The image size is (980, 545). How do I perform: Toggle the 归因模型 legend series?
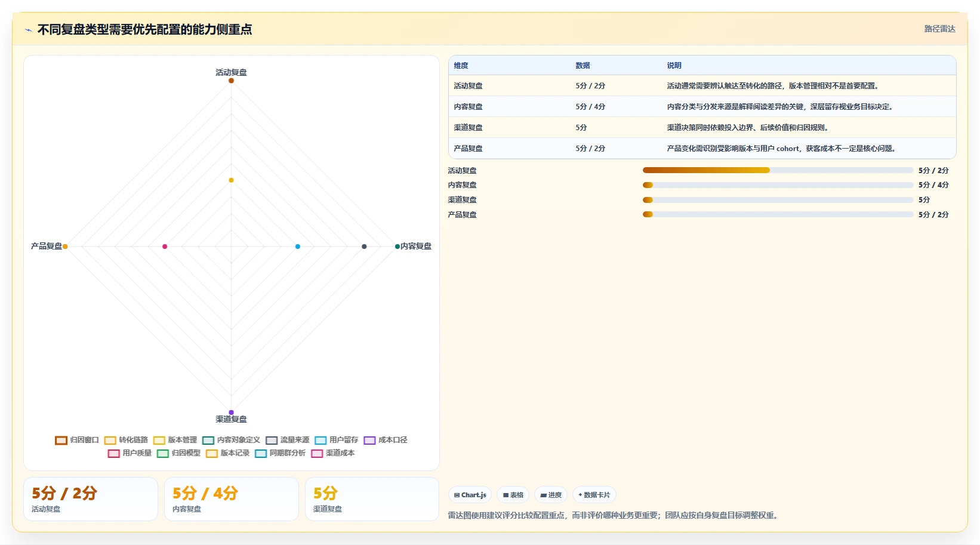pos(178,453)
